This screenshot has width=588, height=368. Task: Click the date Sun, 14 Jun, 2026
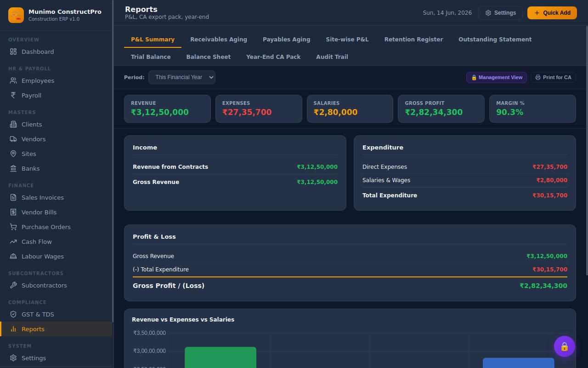click(447, 13)
